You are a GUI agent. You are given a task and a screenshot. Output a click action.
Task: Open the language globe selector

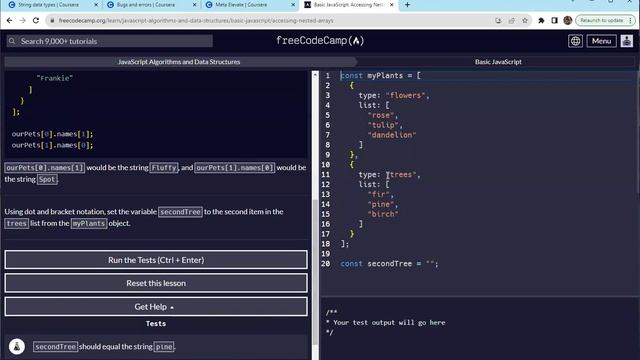point(575,41)
